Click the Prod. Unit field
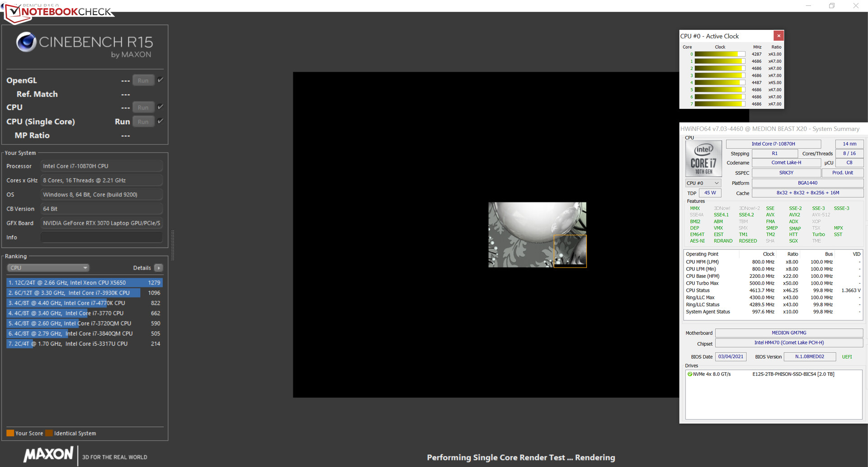This screenshot has height=467, width=868. point(842,173)
